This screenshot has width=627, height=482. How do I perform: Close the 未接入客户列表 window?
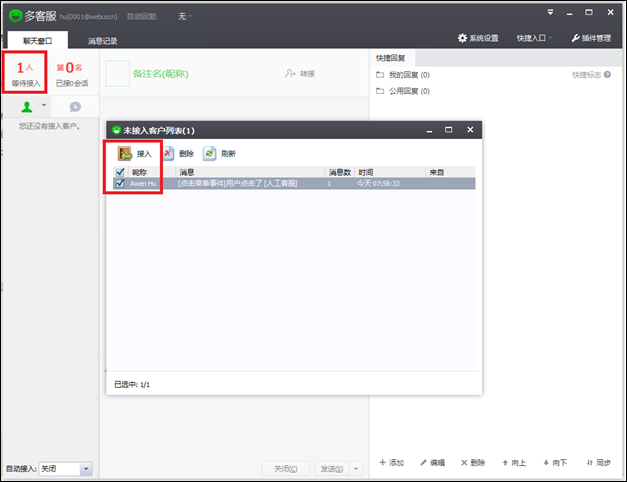470,130
